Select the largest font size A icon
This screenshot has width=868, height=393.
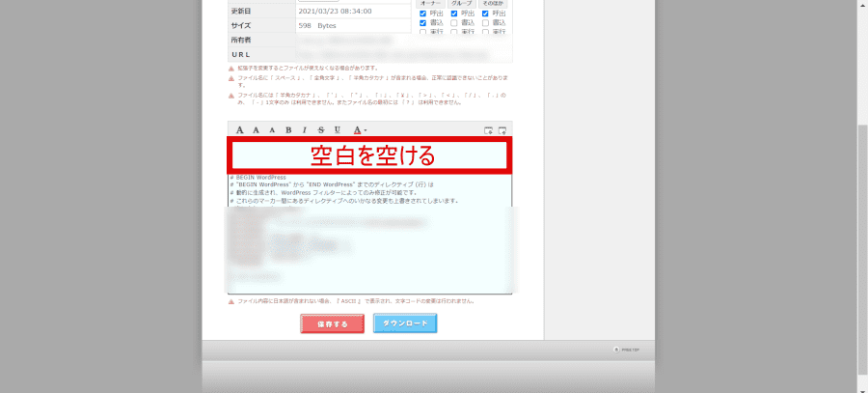click(x=240, y=129)
